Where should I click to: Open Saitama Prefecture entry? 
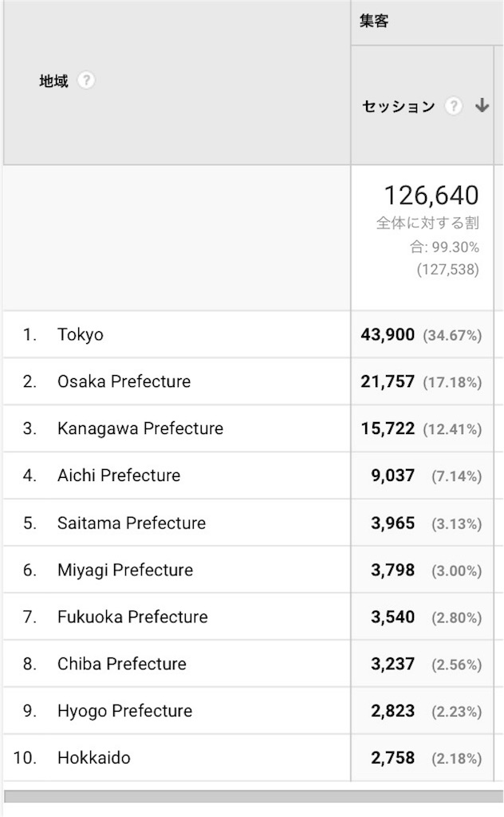click(x=132, y=523)
